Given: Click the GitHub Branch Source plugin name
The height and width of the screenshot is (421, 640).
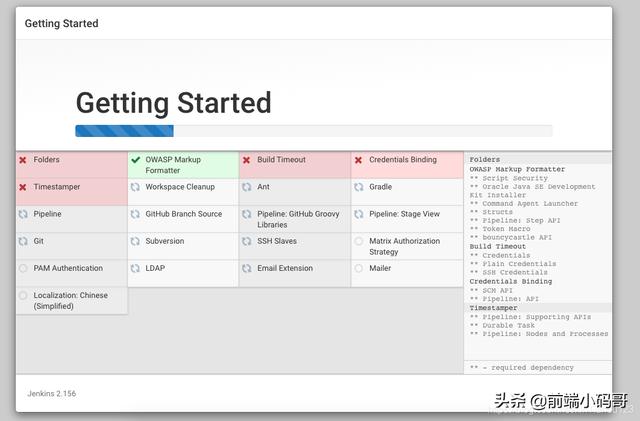Looking at the screenshot, I should 184,214.
